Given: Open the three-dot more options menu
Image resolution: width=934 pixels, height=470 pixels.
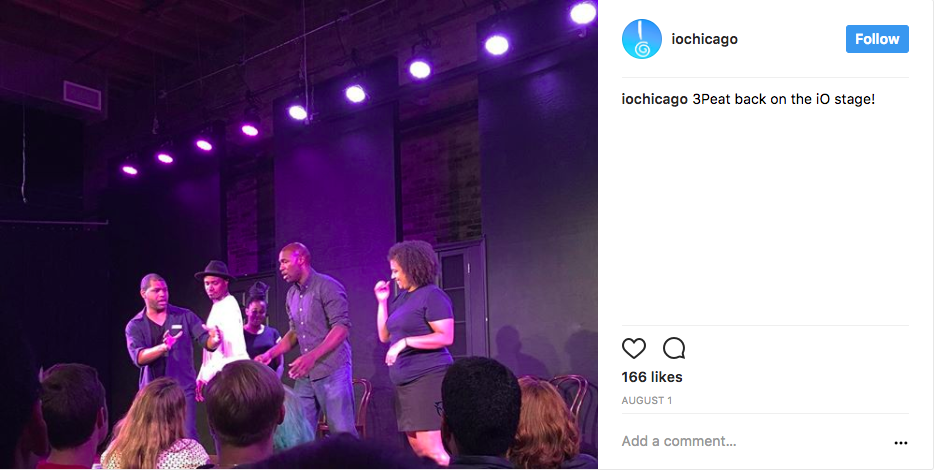Looking at the screenshot, I should pos(901,443).
